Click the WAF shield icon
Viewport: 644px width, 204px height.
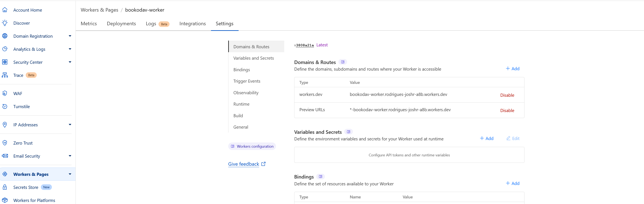tap(5, 93)
